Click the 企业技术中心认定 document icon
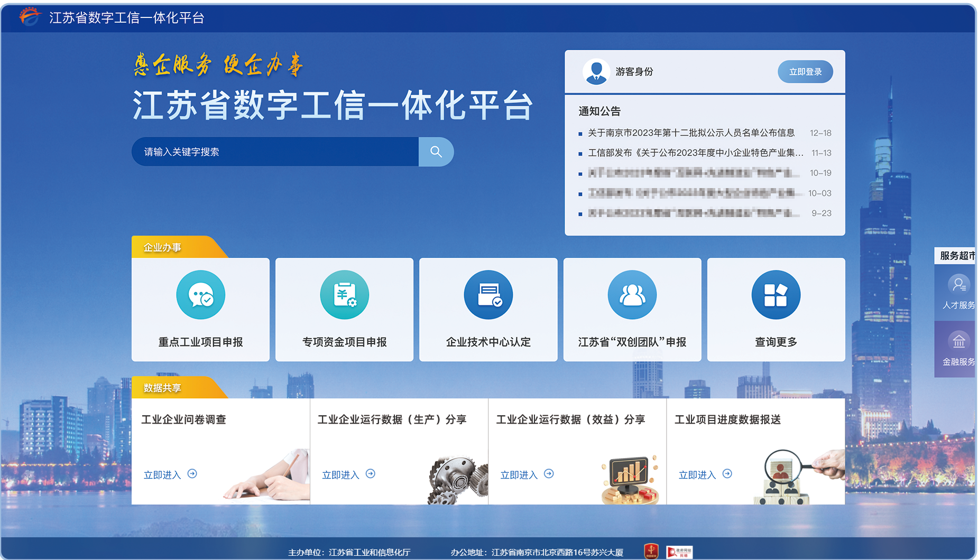Image resolution: width=978 pixels, height=560 pixels. [488, 294]
